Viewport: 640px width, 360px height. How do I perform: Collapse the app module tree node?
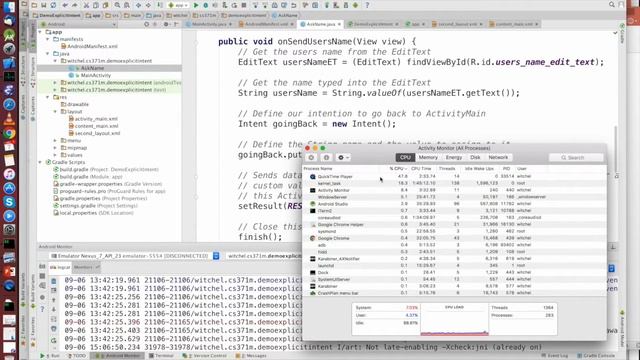pyautogui.click(x=40, y=32)
